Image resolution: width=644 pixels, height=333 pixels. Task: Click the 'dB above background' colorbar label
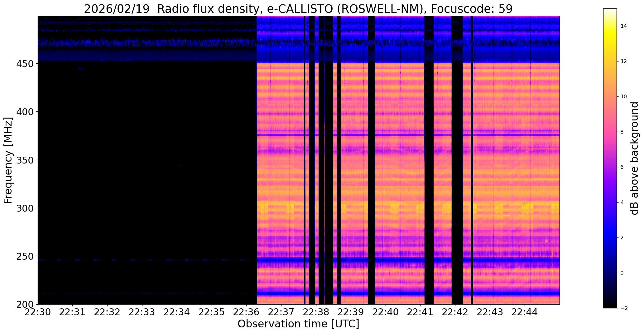click(634, 158)
